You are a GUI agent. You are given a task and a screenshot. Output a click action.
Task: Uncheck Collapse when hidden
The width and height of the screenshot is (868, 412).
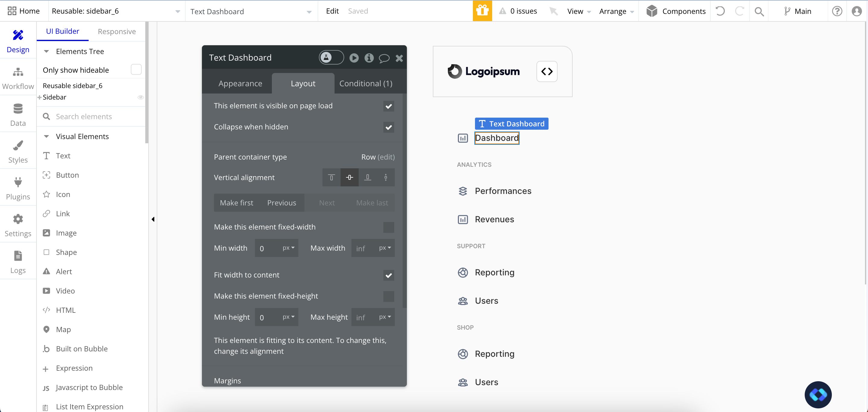coord(388,128)
